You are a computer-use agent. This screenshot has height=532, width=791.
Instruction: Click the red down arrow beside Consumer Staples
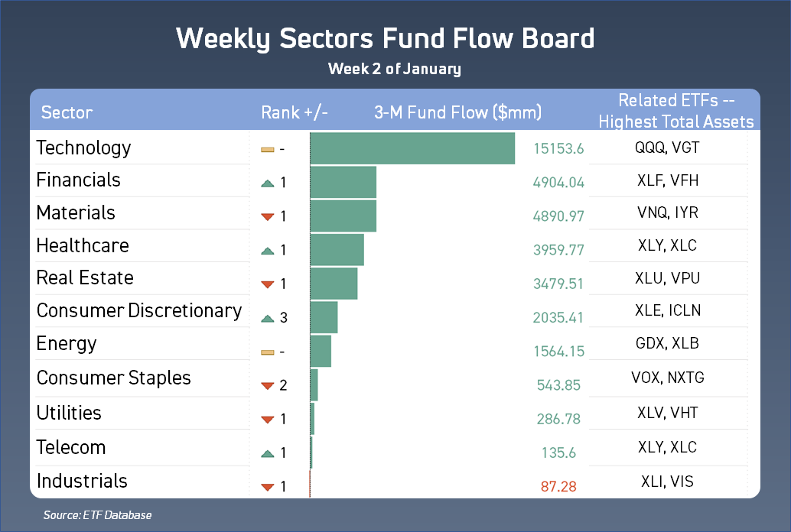(x=267, y=386)
